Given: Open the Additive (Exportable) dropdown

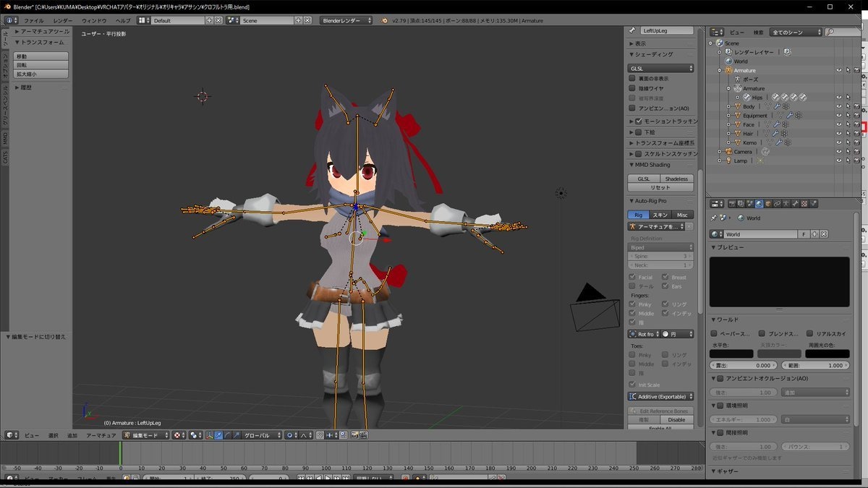Looking at the screenshot, I should [x=661, y=396].
